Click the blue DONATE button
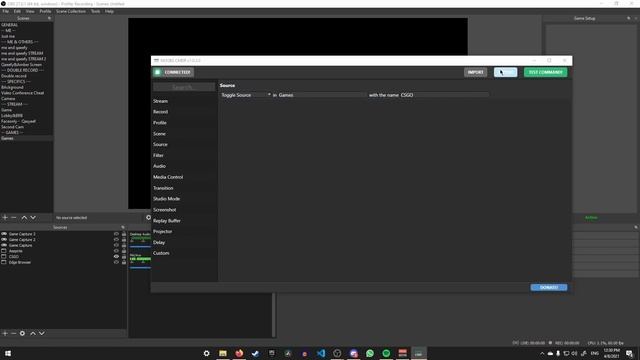Viewport: 640px width, 360px height. point(549,287)
